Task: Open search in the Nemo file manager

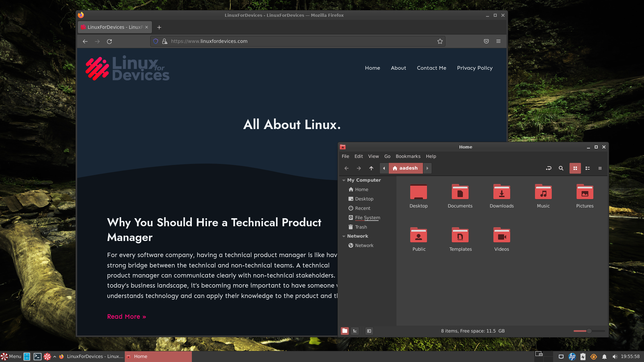Action: tap(561, 168)
